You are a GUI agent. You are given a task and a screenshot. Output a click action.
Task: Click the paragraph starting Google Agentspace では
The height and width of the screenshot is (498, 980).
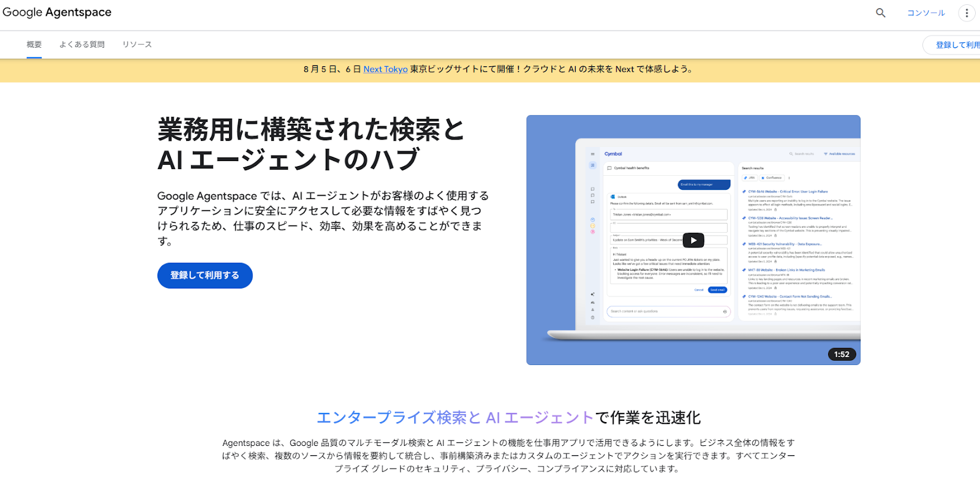pyautogui.click(x=323, y=218)
